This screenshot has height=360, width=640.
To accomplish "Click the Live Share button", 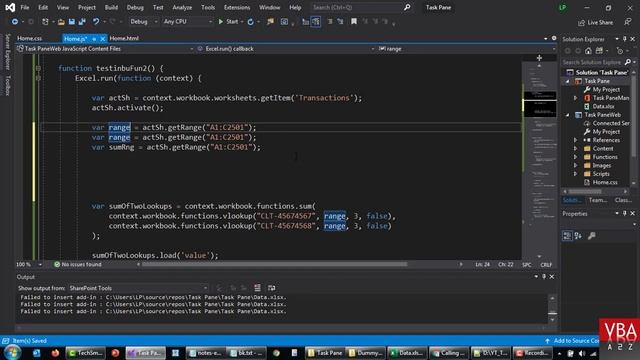I will 596,22.
